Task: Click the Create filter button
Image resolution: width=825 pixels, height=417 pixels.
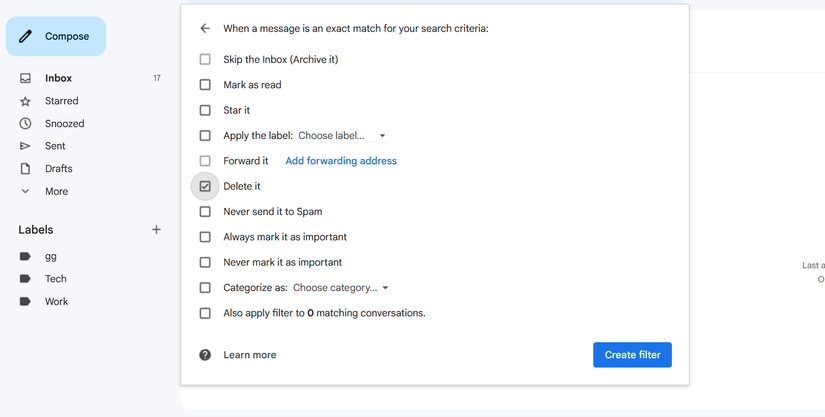Action: pyautogui.click(x=632, y=355)
